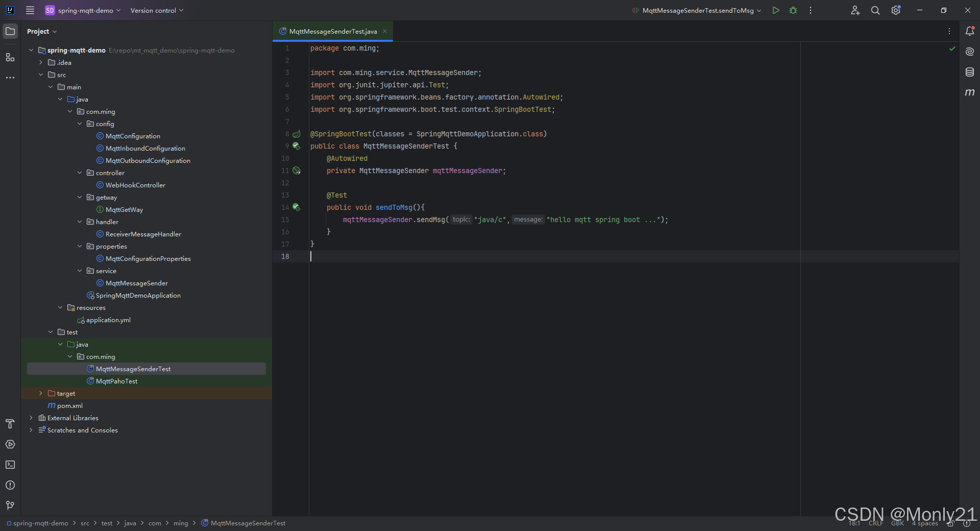Screen dimensions: 980x531
Task: Open the Maven tool window
Action: coord(970,92)
